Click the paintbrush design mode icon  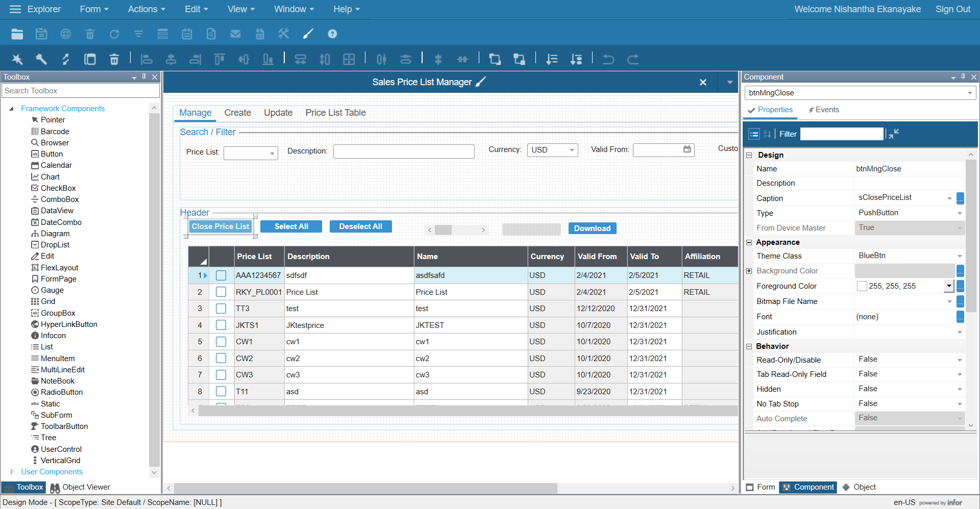pyautogui.click(x=308, y=34)
